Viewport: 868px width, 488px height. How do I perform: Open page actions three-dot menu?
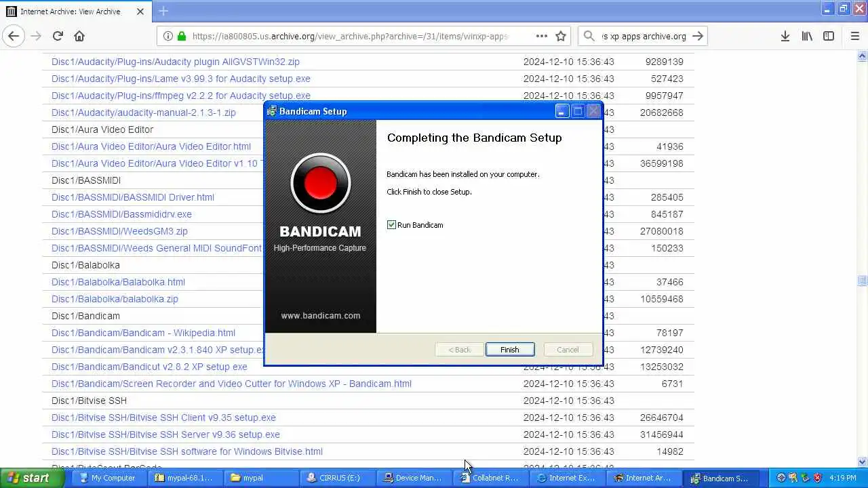[x=541, y=36]
